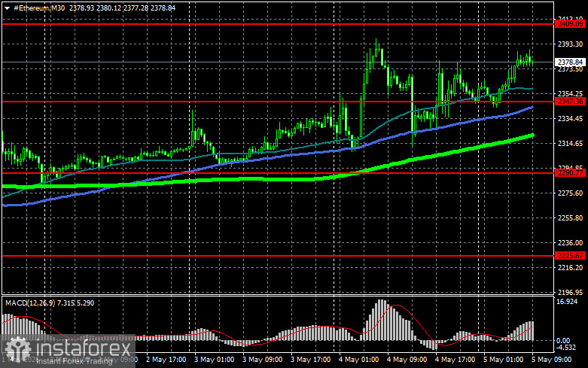Click the instaforex watermark text
Viewport: 588px width, 368px height.
[84, 349]
